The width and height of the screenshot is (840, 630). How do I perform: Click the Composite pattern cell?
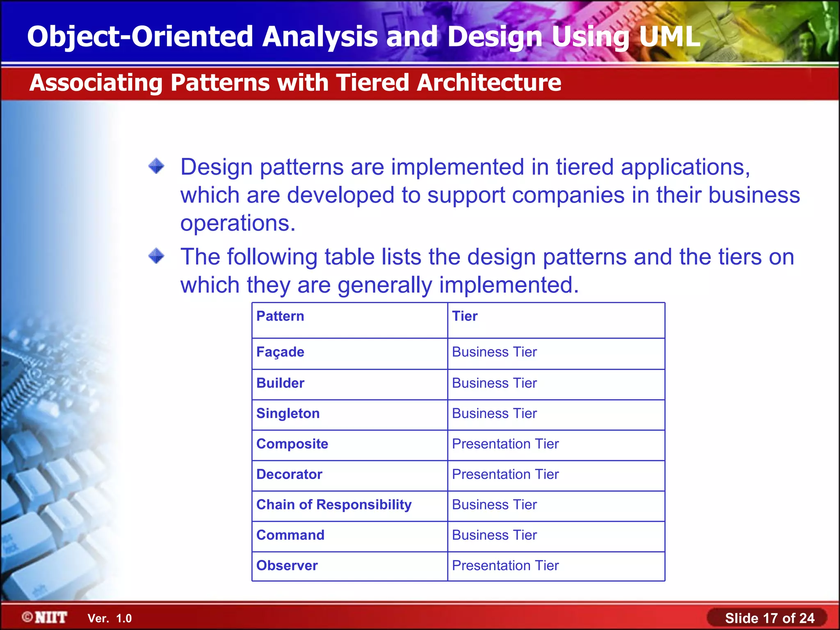pos(292,444)
